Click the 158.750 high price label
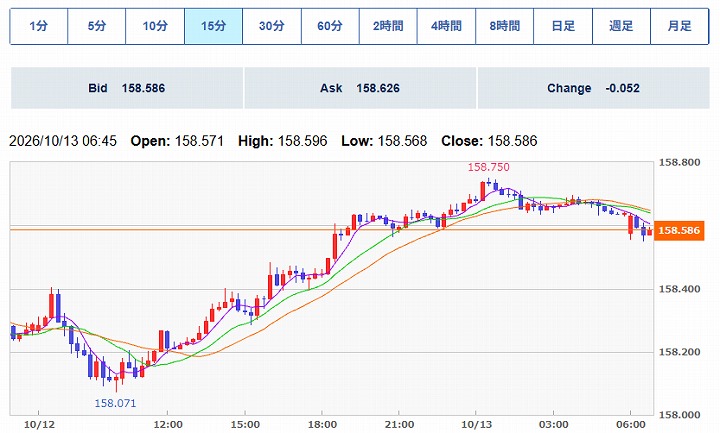Screen dimensions: 720x433 click(x=489, y=167)
